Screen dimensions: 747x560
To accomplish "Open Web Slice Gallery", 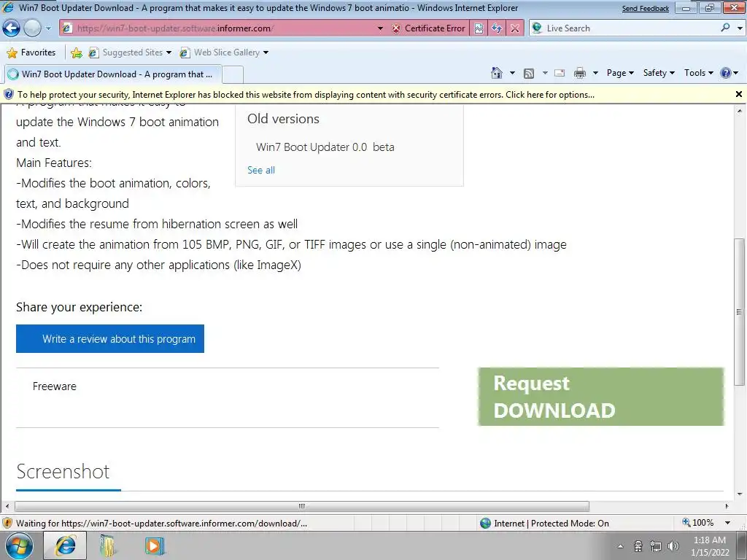I will coord(220,52).
